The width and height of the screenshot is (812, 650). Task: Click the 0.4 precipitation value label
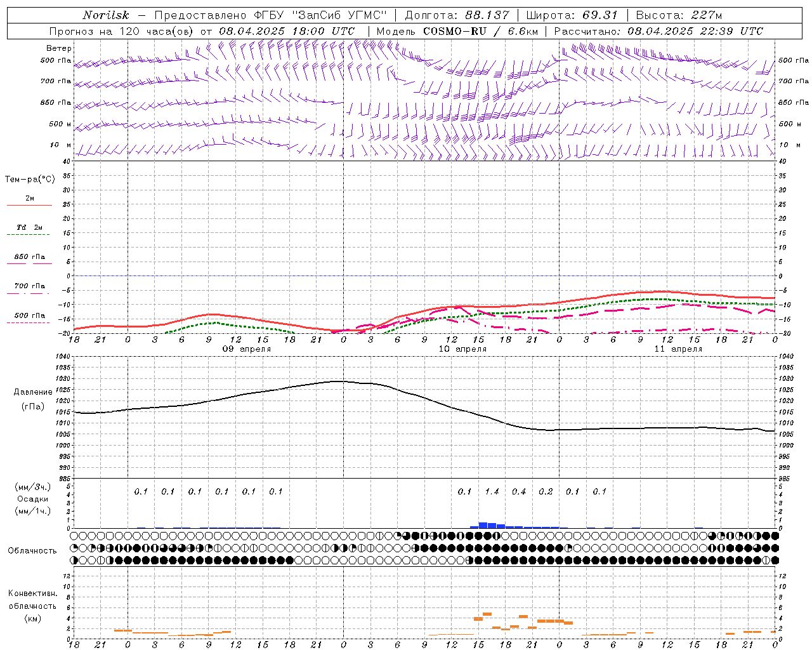tap(519, 491)
